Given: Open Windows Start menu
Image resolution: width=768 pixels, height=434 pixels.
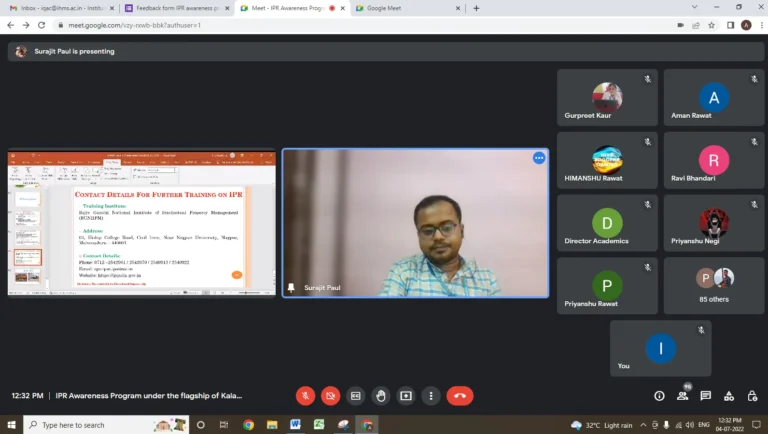Looking at the screenshot, I should coord(11,425).
